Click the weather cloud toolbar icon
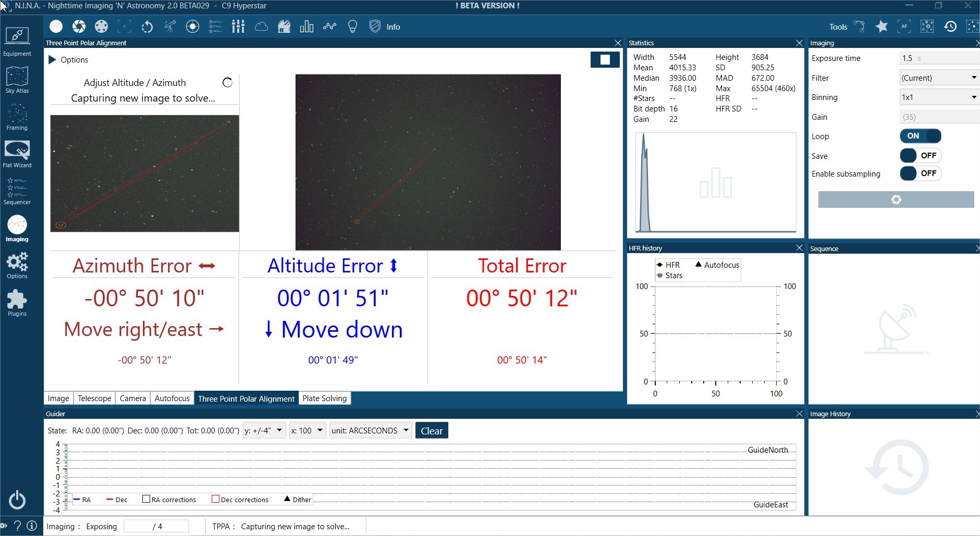Screen dimensions: 980x536 pos(261,27)
